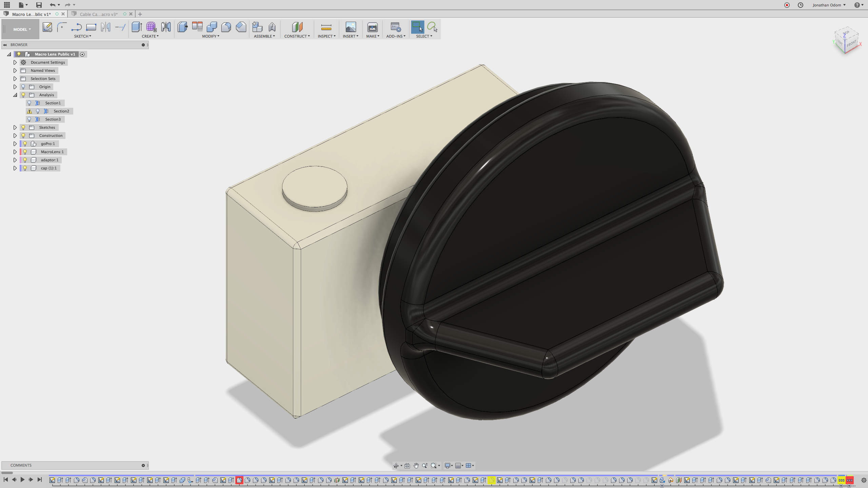Open the Grid and Snaps dropdown
The height and width of the screenshot is (488, 868).
(x=459, y=466)
